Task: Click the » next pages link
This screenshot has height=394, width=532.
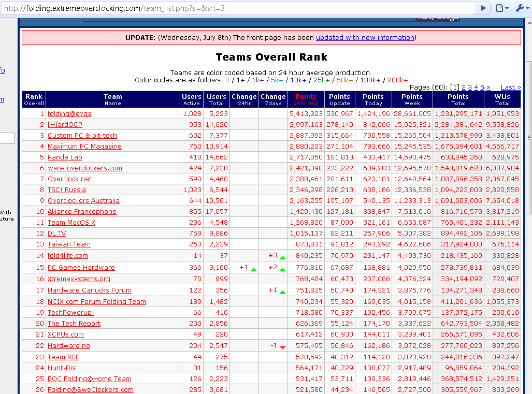Action: pyautogui.click(x=488, y=87)
